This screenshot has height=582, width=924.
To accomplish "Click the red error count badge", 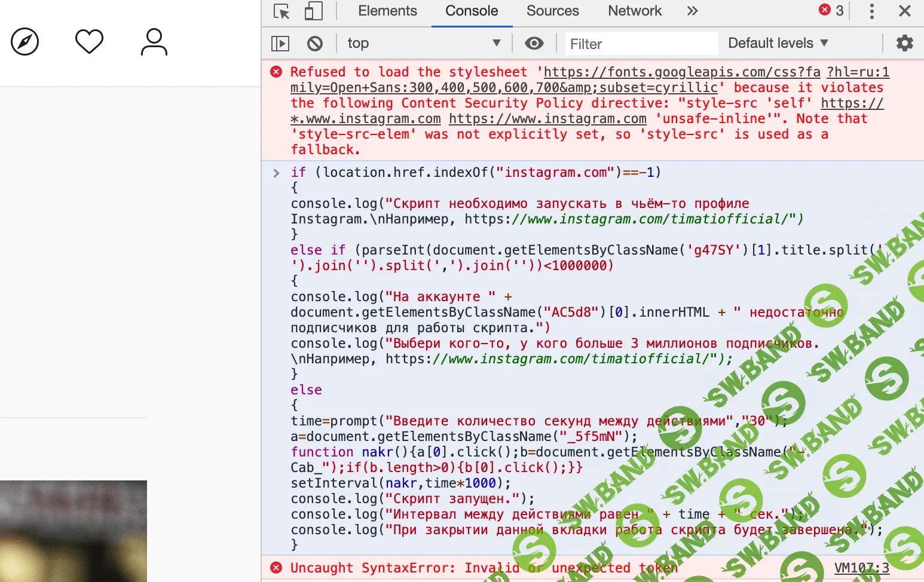I will point(831,11).
